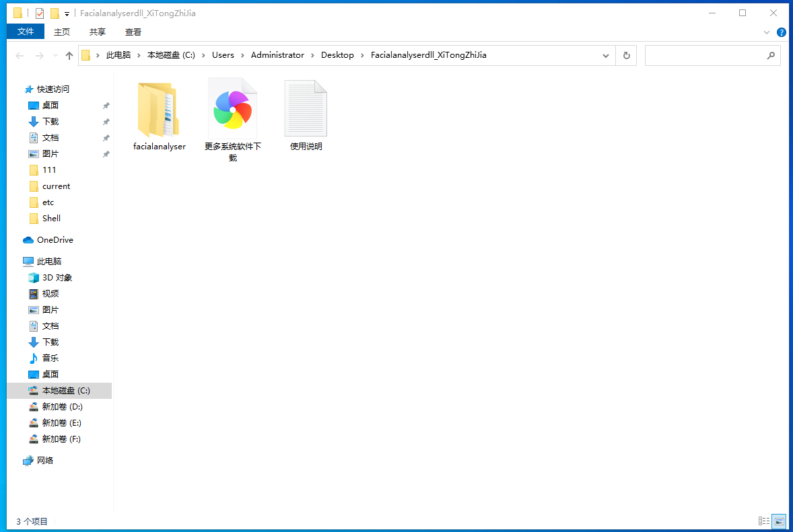
Task: Select 新加卷 (F:) drive in sidebar
Action: click(61, 439)
